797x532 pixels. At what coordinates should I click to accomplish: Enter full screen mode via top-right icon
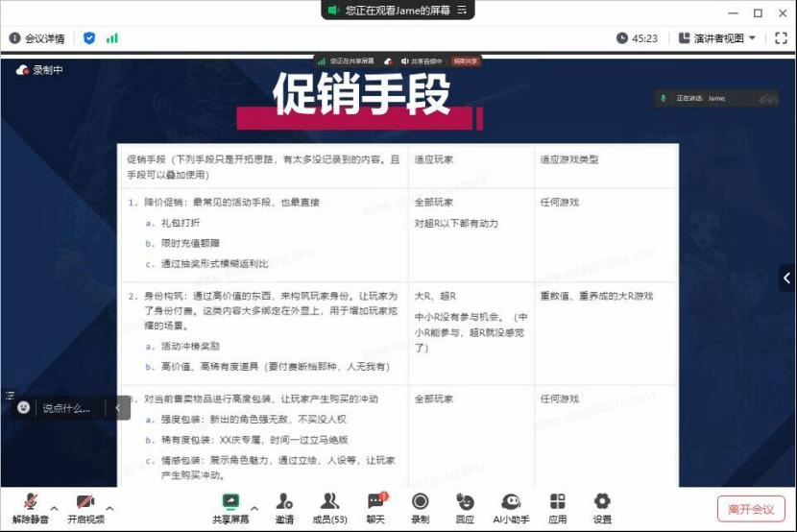tap(781, 38)
